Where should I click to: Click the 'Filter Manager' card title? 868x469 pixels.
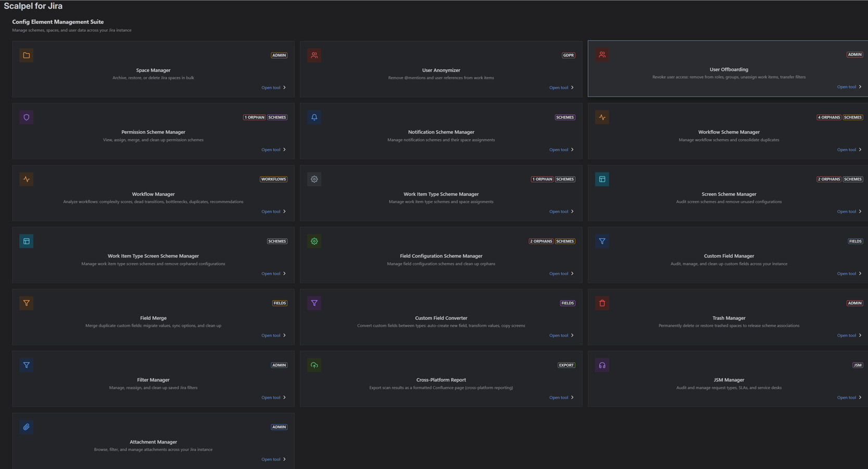click(x=153, y=380)
